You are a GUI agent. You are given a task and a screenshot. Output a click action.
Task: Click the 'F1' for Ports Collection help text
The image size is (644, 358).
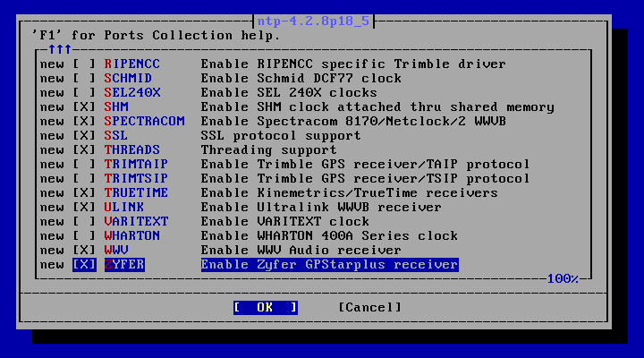click(x=157, y=36)
